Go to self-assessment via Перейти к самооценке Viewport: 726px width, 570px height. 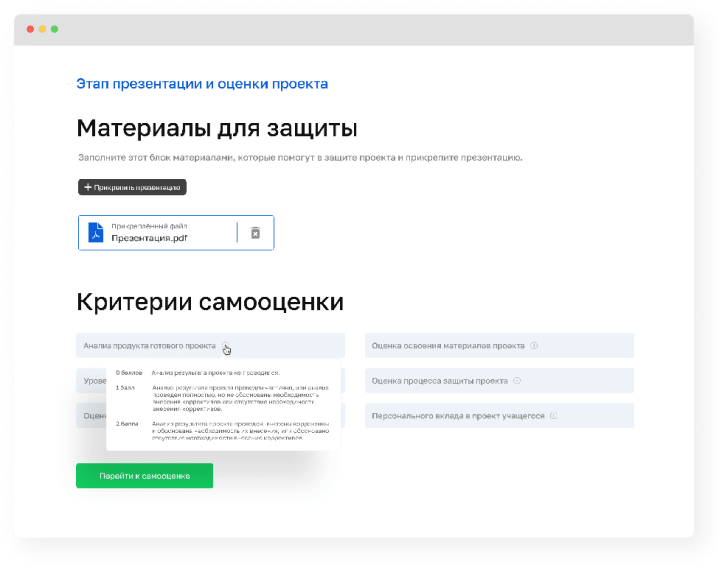point(144,476)
